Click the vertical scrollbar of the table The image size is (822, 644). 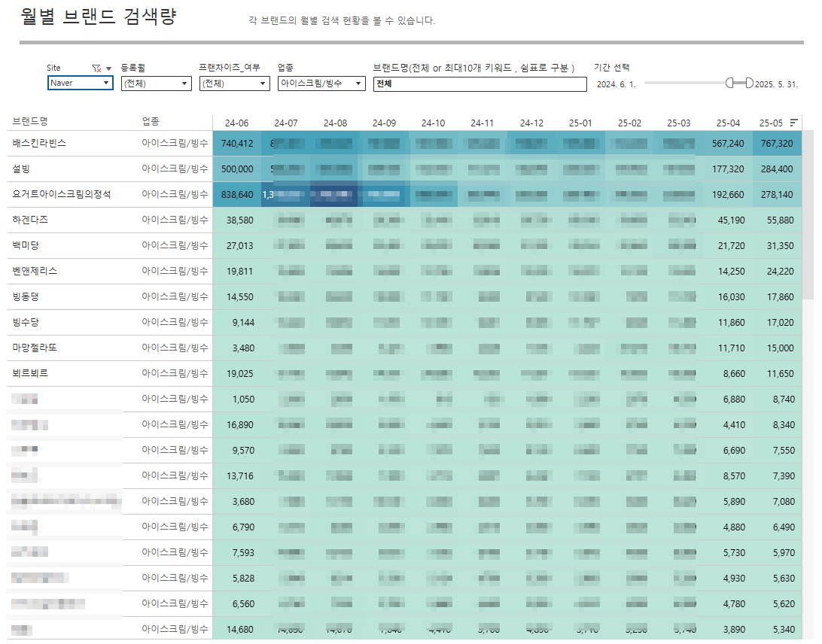click(x=808, y=215)
